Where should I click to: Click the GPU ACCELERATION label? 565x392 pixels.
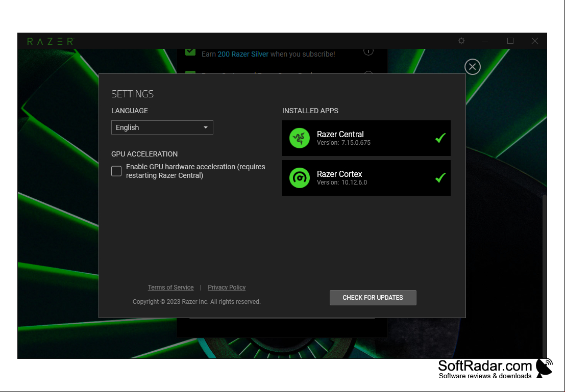click(144, 154)
